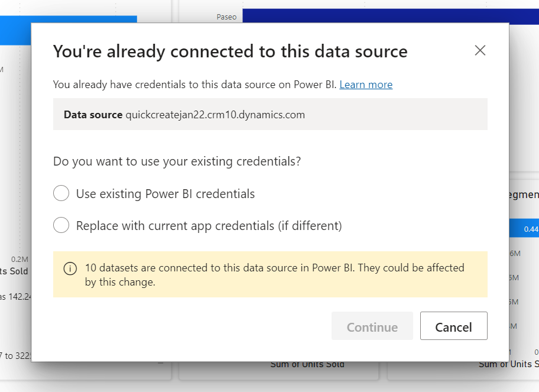Select "Replace with current app credentials (if different)"
Image resolution: width=539 pixels, height=392 pixels.
point(61,225)
